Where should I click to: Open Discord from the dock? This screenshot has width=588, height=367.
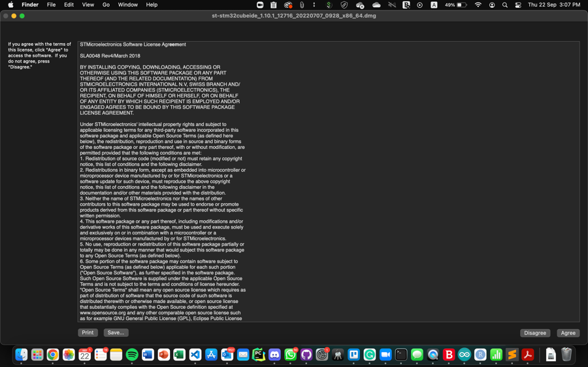point(274,355)
